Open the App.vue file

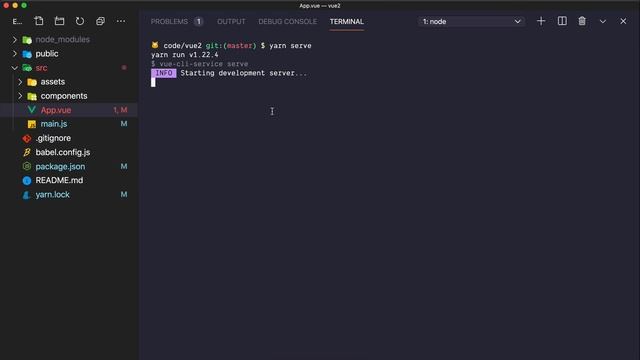(x=56, y=110)
